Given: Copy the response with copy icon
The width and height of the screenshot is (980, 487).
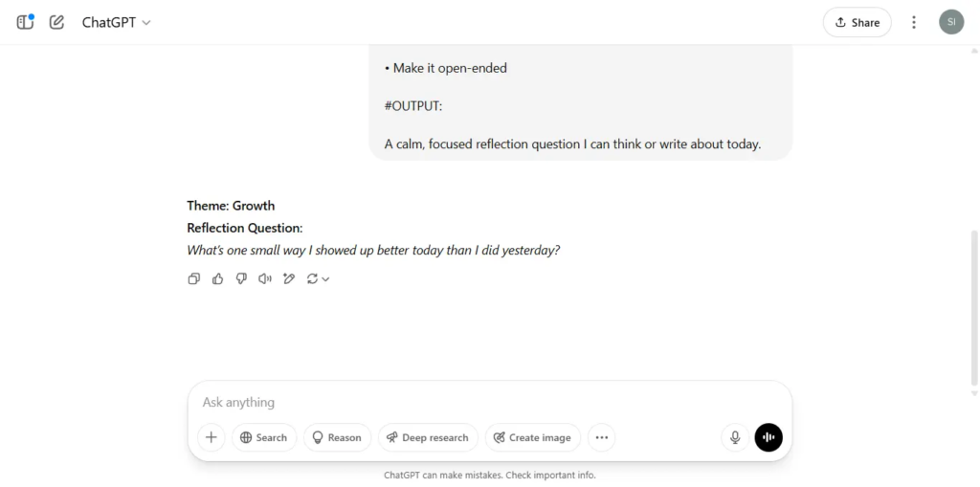Looking at the screenshot, I should pyautogui.click(x=194, y=278).
